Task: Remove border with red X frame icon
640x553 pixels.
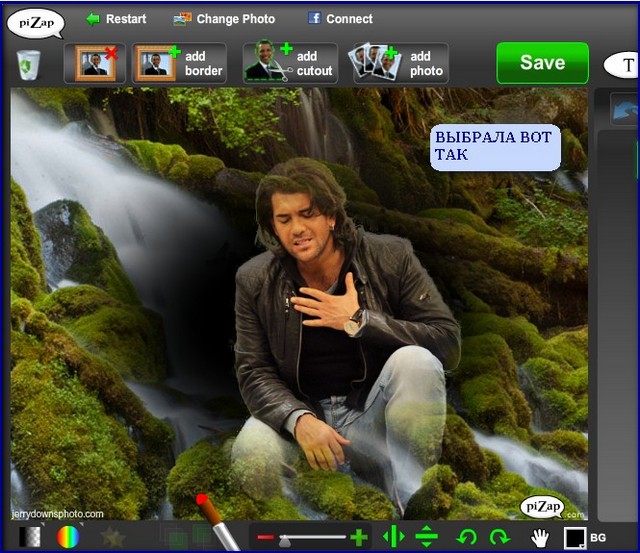Action: tap(95, 63)
